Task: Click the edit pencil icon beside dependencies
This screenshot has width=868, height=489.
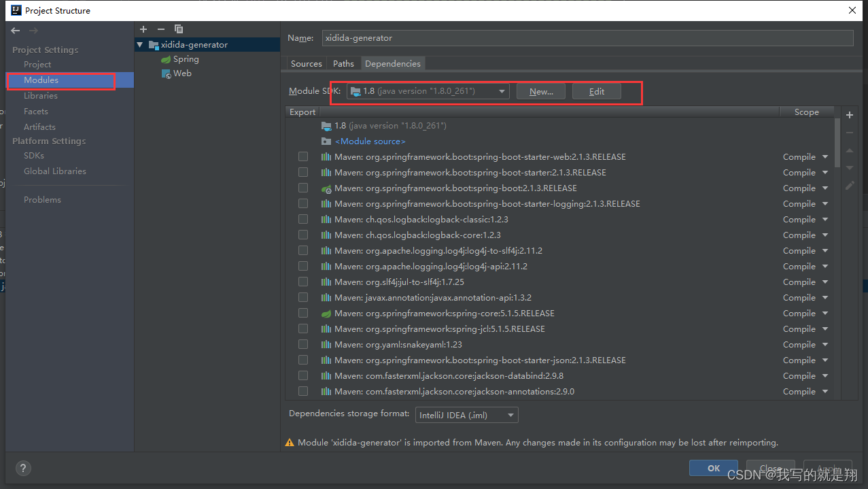Action: click(850, 186)
